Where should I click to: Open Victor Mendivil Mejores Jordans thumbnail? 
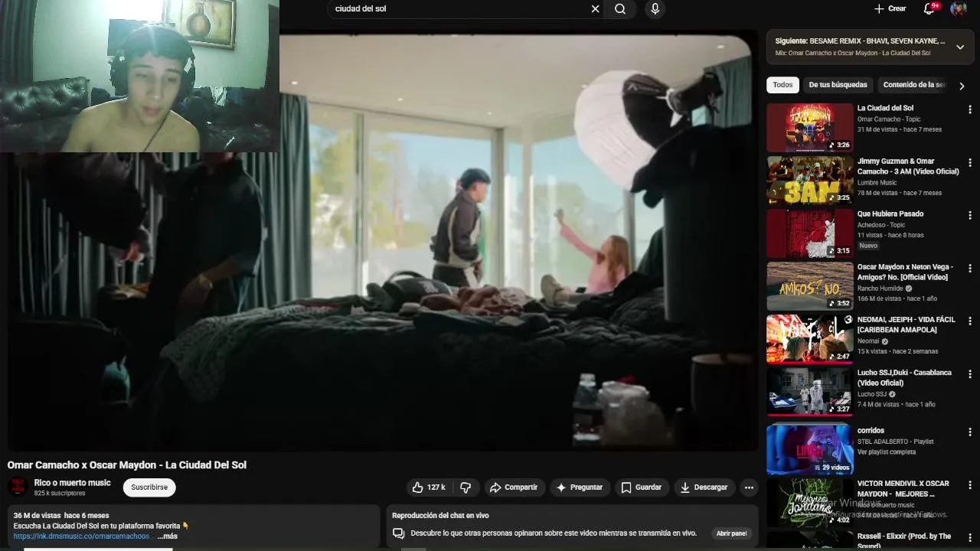[809, 502]
